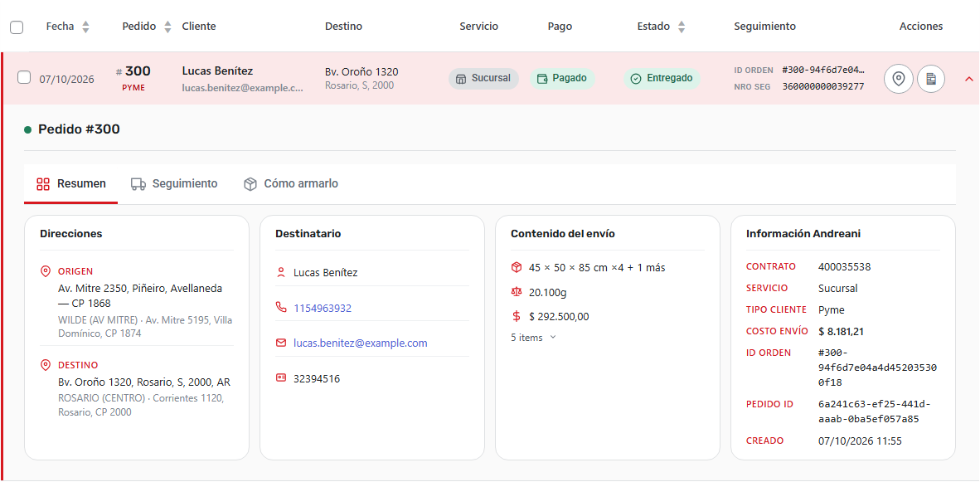
Task: Click the ROSARIO (CENTRO) branch address
Action: click(141, 405)
